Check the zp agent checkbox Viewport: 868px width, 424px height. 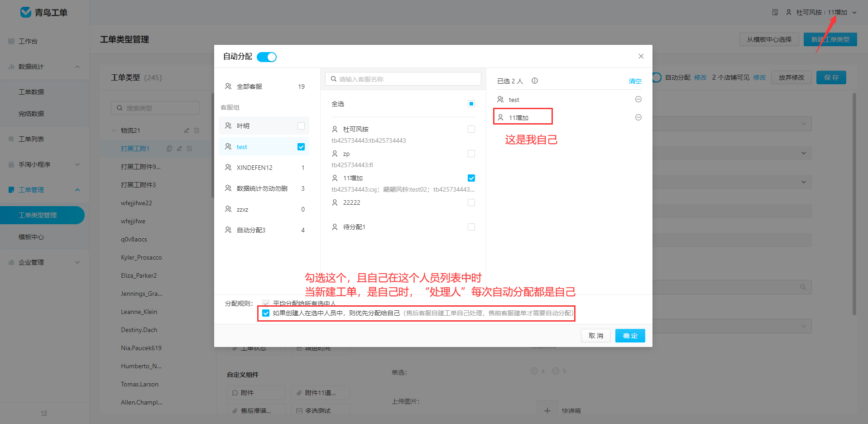(471, 154)
